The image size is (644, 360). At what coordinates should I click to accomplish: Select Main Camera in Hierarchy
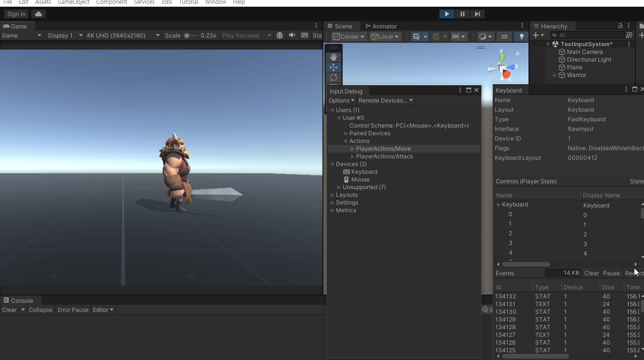click(x=584, y=52)
